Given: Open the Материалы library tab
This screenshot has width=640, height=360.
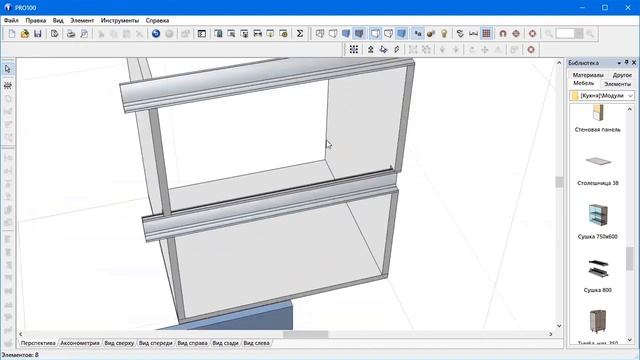Looking at the screenshot, I should click(x=588, y=75).
